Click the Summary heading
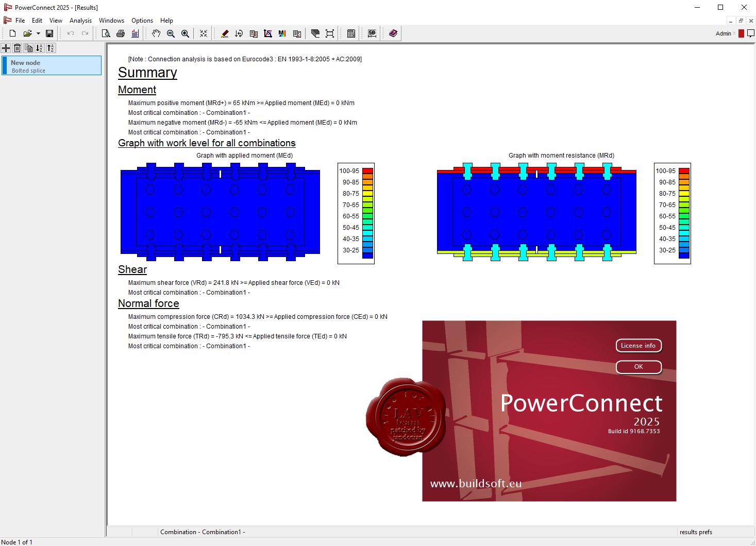Image resolution: width=756 pixels, height=546 pixels. pyautogui.click(x=147, y=73)
